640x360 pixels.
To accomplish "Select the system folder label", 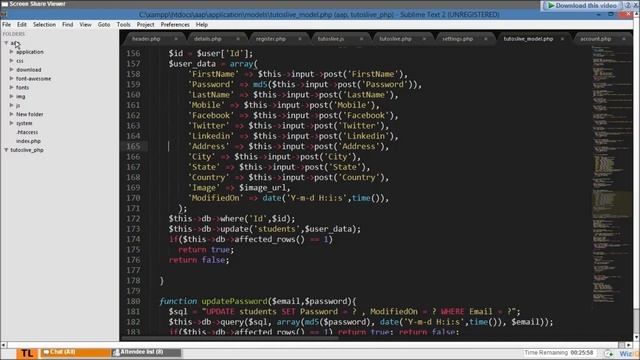I will coord(24,123).
